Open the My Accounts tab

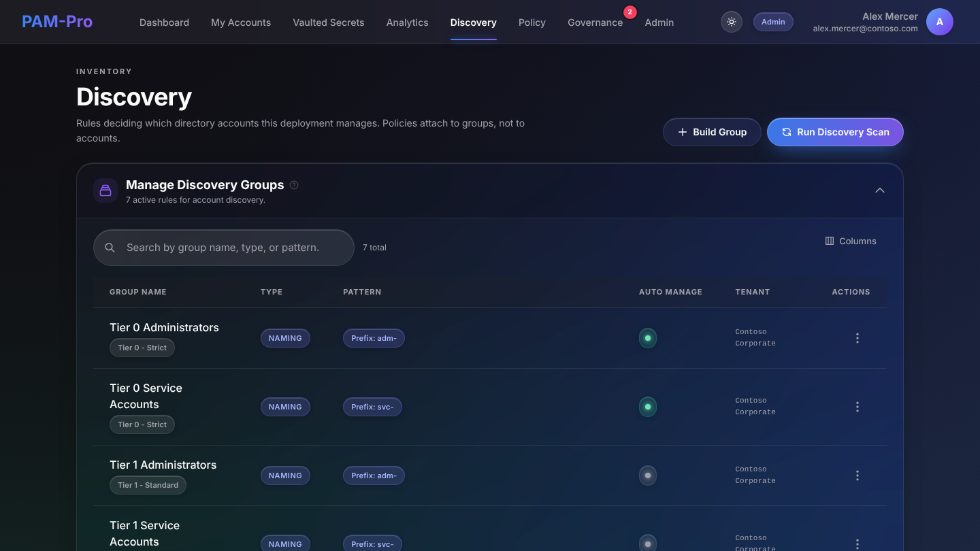click(x=241, y=22)
